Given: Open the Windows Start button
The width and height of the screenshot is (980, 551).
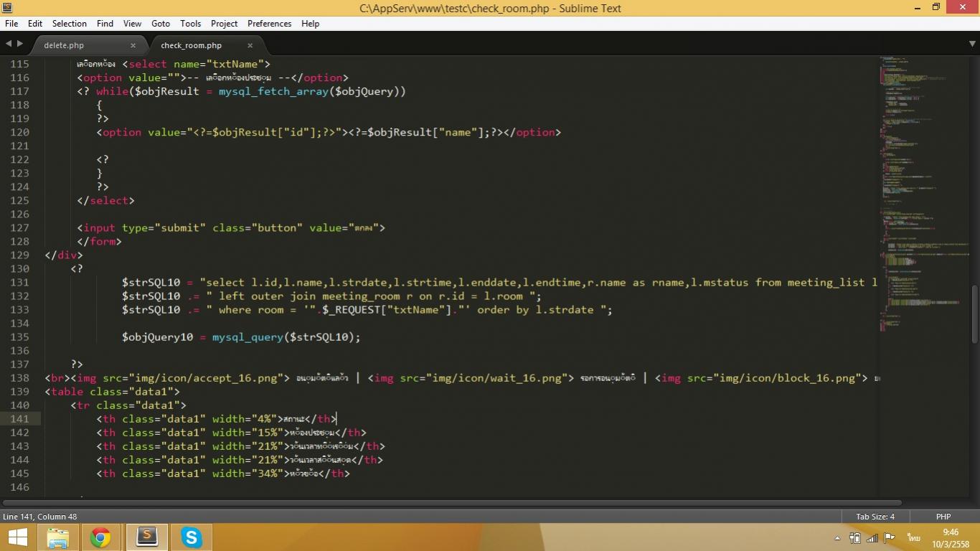Looking at the screenshot, I should click(x=18, y=537).
